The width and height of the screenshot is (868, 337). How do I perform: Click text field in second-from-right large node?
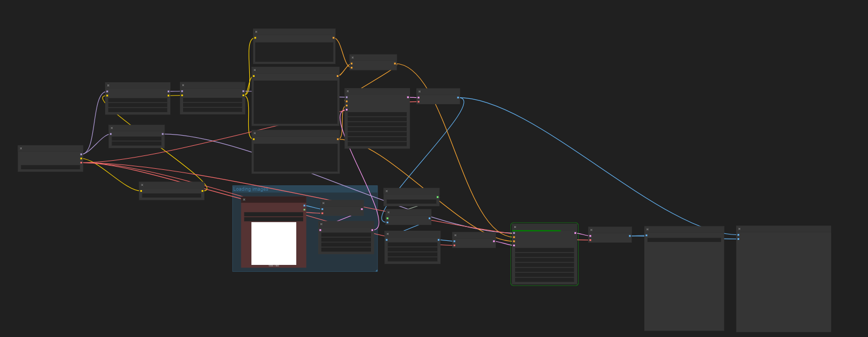point(684,240)
